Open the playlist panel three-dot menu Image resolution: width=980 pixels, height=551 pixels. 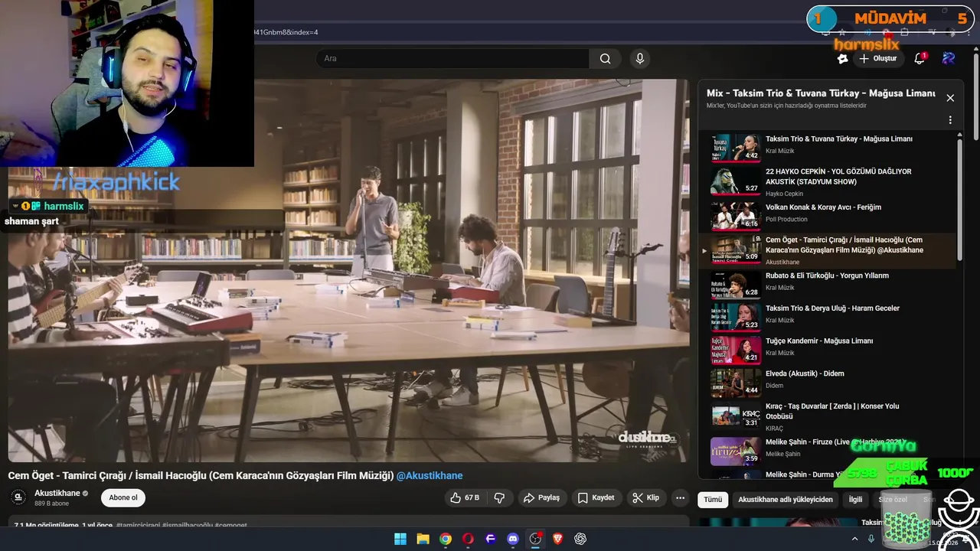950,120
